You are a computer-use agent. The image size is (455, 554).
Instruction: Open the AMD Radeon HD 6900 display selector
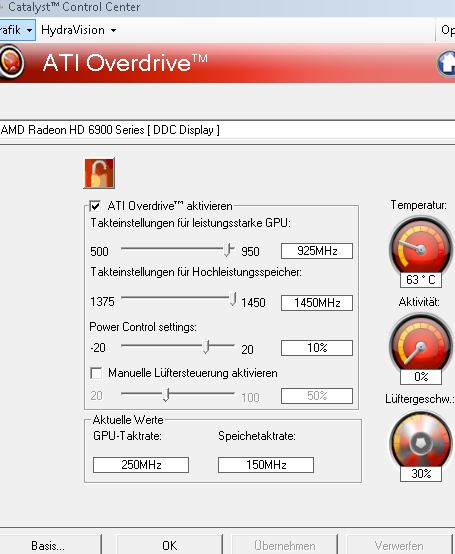pyautogui.click(x=228, y=130)
